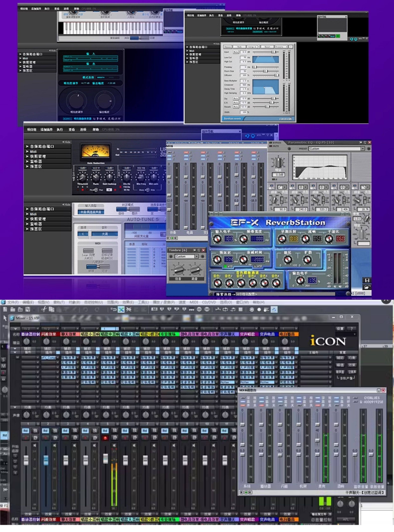Click the floppy save icon beside ReverbStation
Image resolution: width=394 pixels, height=532 pixels.
(x=367, y=280)
